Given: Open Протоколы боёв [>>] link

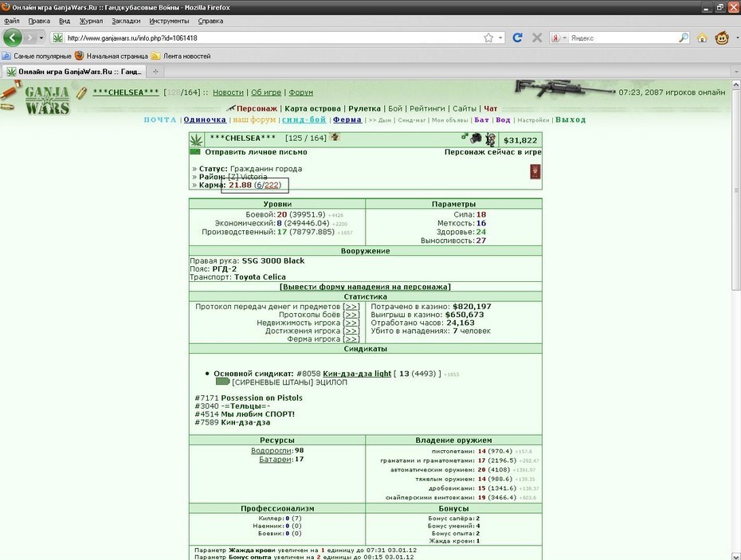Looking at the screenshot, I should tap(351, 315).
